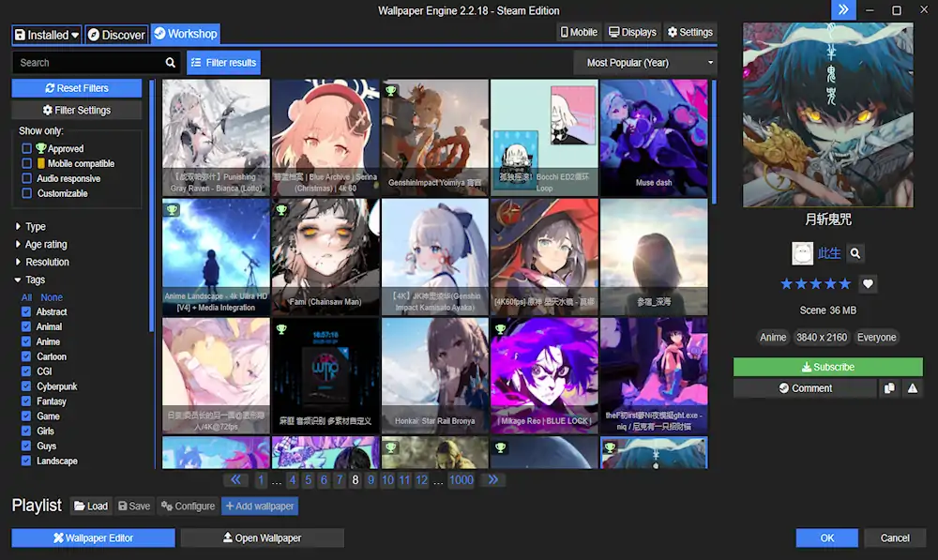Uncheck the Abstract tag
The width and height of the screenshot is (938, 560).
point(26,311)
